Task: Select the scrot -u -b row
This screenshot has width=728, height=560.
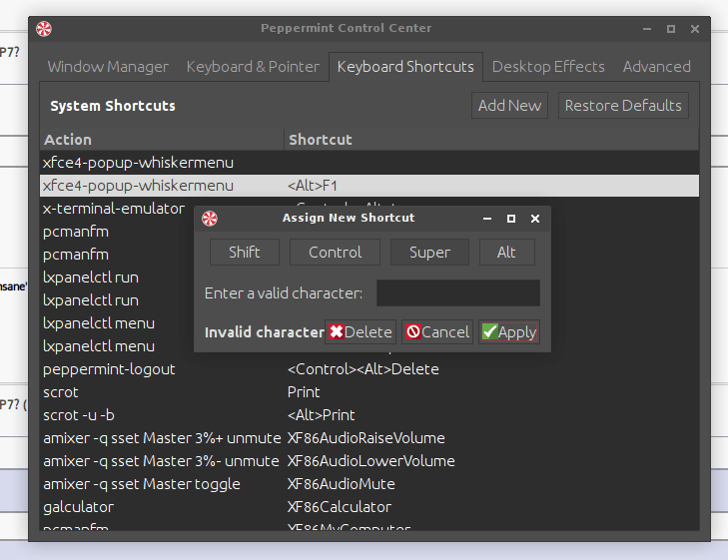Action: click(369, 415)
